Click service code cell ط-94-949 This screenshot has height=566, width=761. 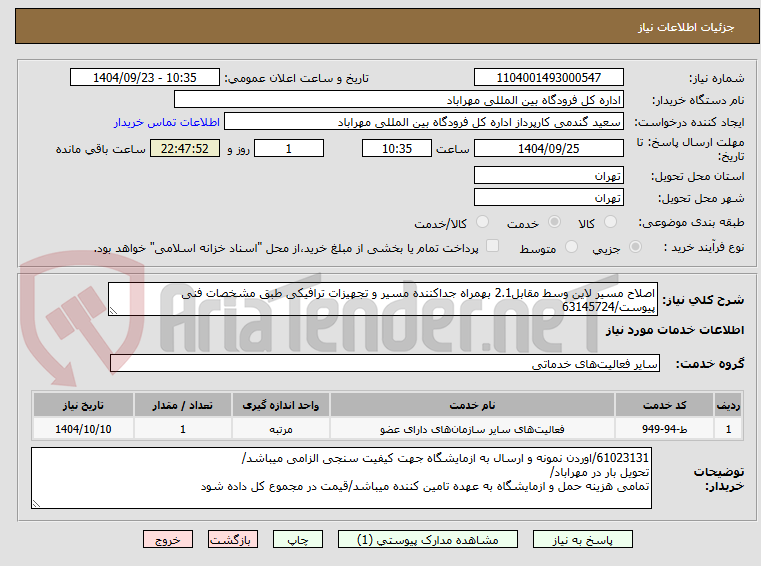click(664, 429)
